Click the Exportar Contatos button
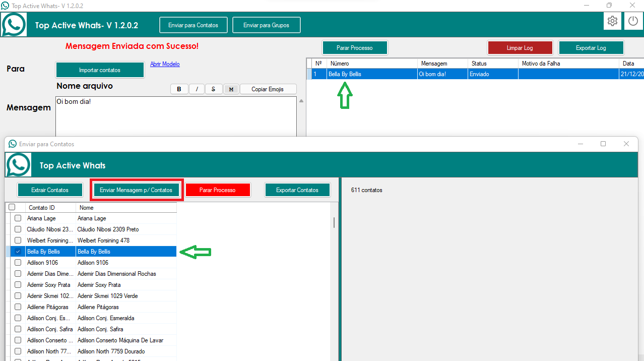The height and width of the screenshot is (361, 644). click(x=297, y=190)
